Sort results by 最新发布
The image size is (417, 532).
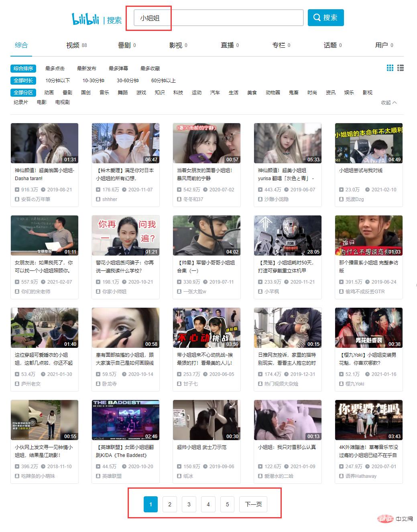click(87, 69)
